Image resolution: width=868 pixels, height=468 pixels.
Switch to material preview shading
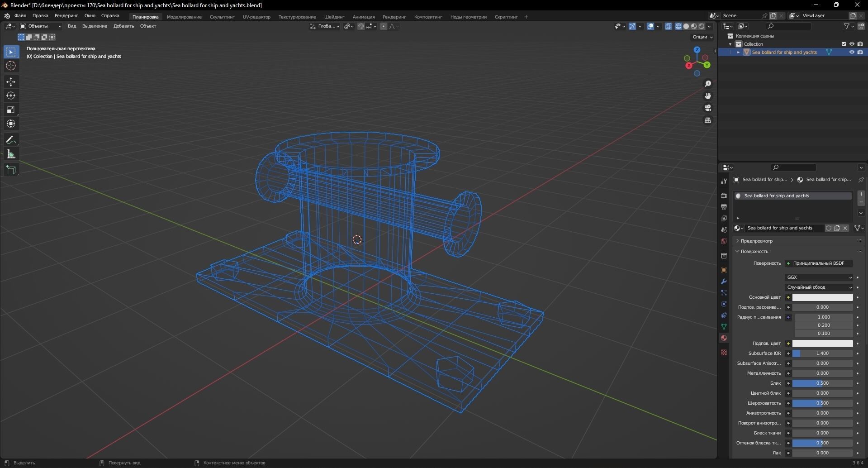[x=694, y=26]
